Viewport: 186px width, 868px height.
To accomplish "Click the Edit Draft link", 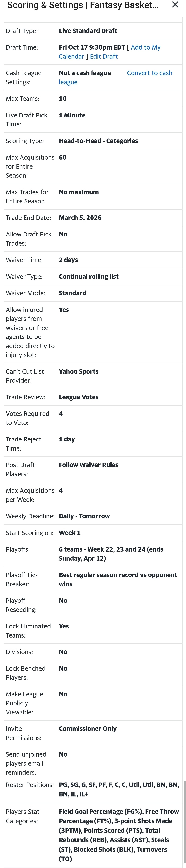I will pos(104,57).
